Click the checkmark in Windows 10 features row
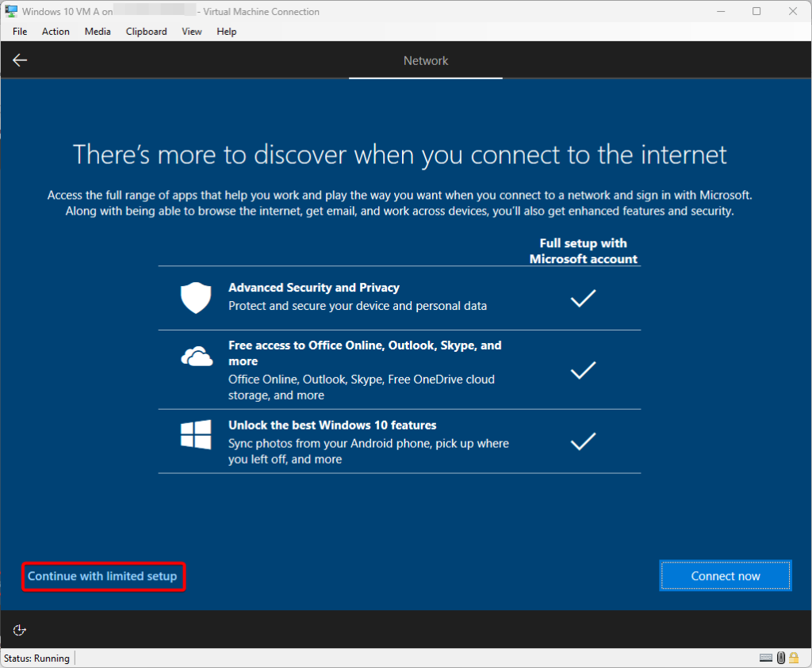Screen dimensions: 812x668 click(x=583, y=441)
